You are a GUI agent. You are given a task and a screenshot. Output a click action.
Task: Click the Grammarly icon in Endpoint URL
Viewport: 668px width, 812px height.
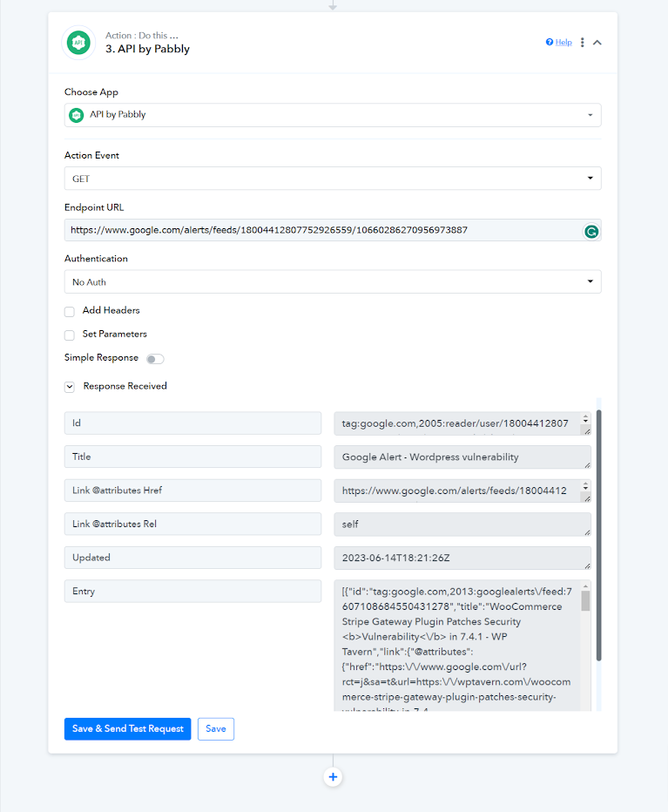click(591, 232)
